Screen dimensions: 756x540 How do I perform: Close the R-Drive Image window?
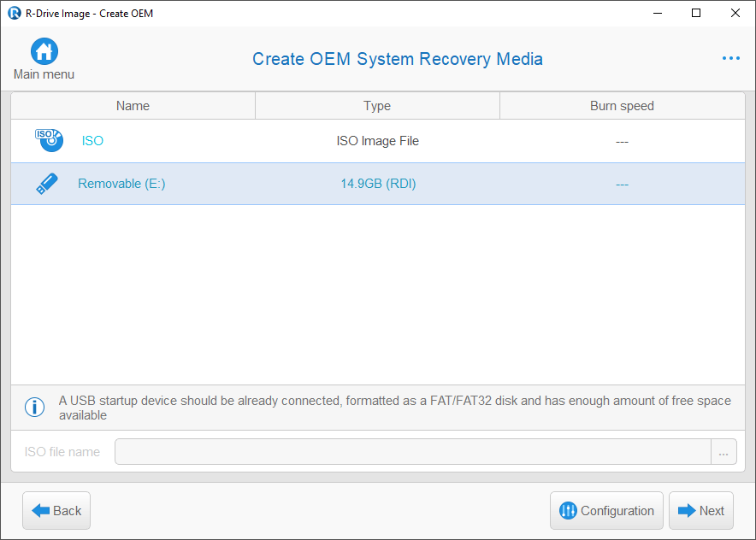click(735, 13)
